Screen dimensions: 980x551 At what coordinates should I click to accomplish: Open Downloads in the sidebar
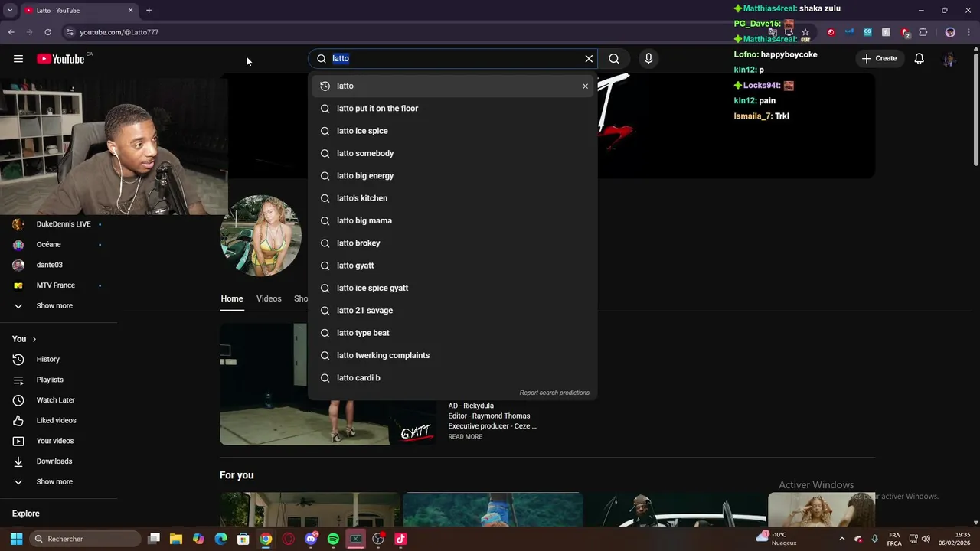click(x=59, y=461)
